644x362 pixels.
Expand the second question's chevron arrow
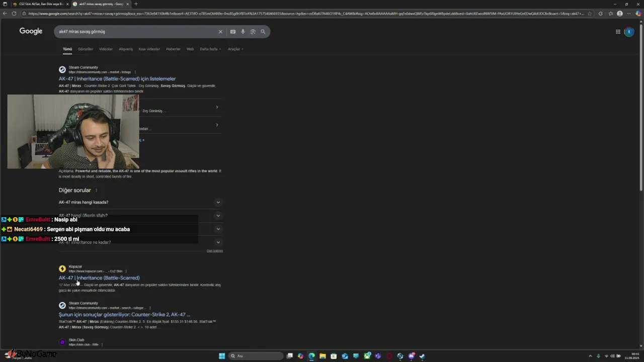point(218,216)
